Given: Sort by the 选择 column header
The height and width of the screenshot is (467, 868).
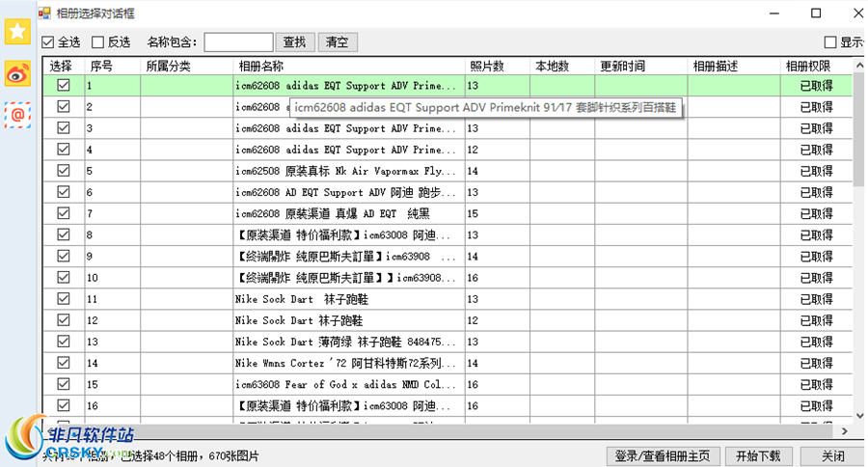Looking at the screenshot, I should [x=64, y=66].
